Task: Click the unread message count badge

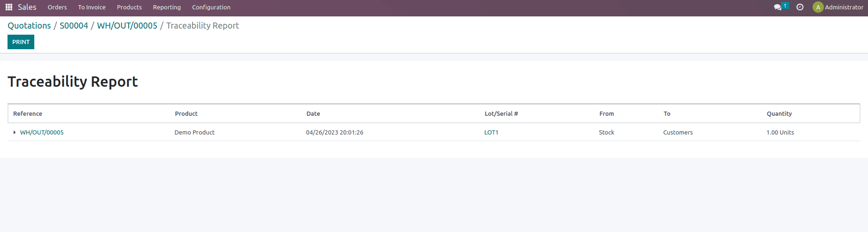Action: coord(785,6)
